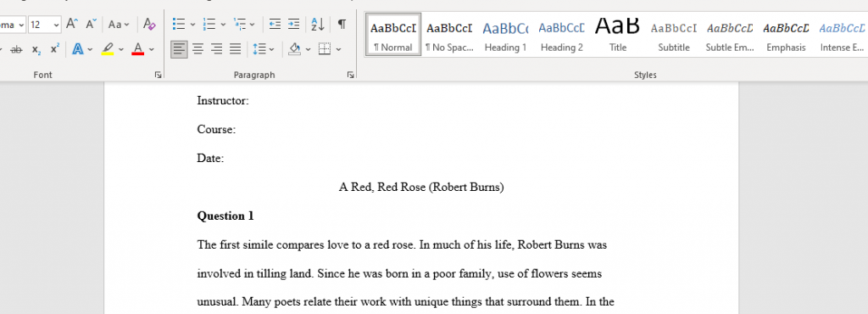Apply the Intense Emphasis style
Screen dimensions: 868x314
(842, 34)
